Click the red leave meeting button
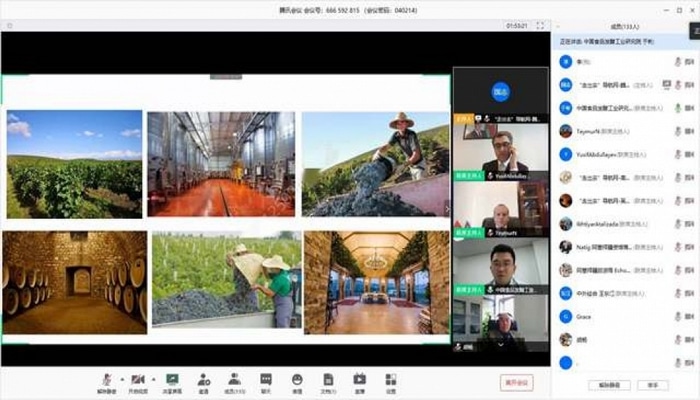Viewport: 700px width, 400px height. point(516,382)
